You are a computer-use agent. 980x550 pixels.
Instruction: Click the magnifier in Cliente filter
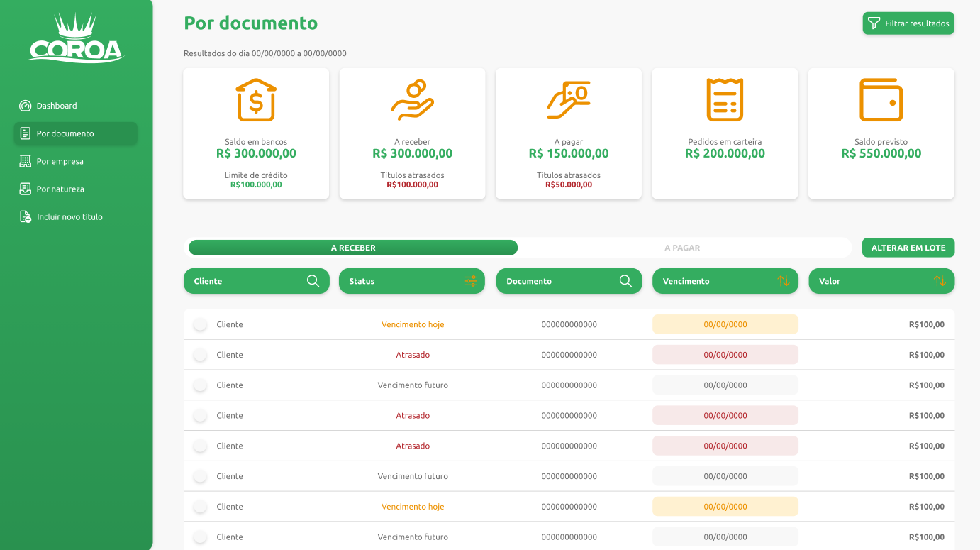313,281
